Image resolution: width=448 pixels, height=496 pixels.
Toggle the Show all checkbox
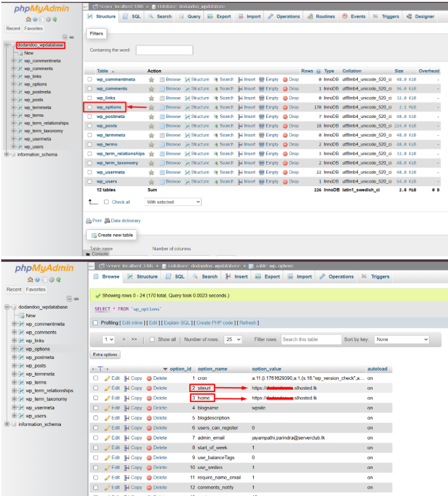[154, 339]
